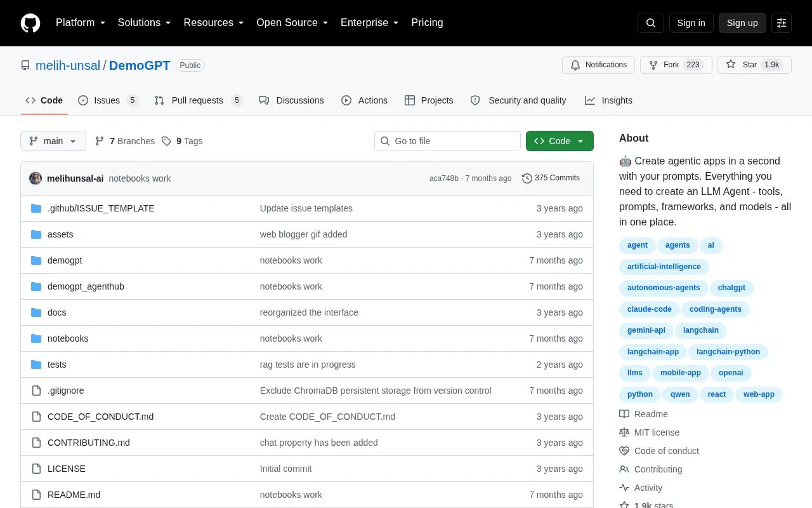Open the melih-unsal owner link
Viewport: 812px width, 508px height.
pos(68,65)
